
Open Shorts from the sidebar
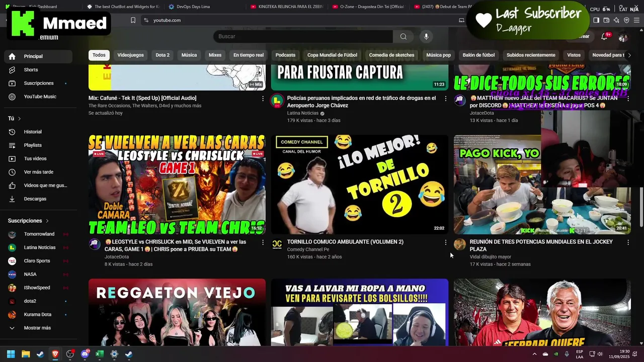click(38, 70)
